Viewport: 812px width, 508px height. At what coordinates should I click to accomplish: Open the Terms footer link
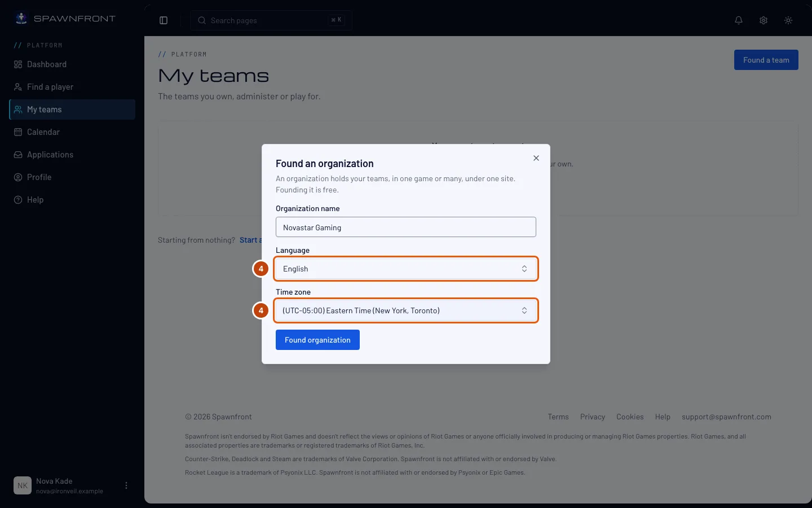coord(558,417)
